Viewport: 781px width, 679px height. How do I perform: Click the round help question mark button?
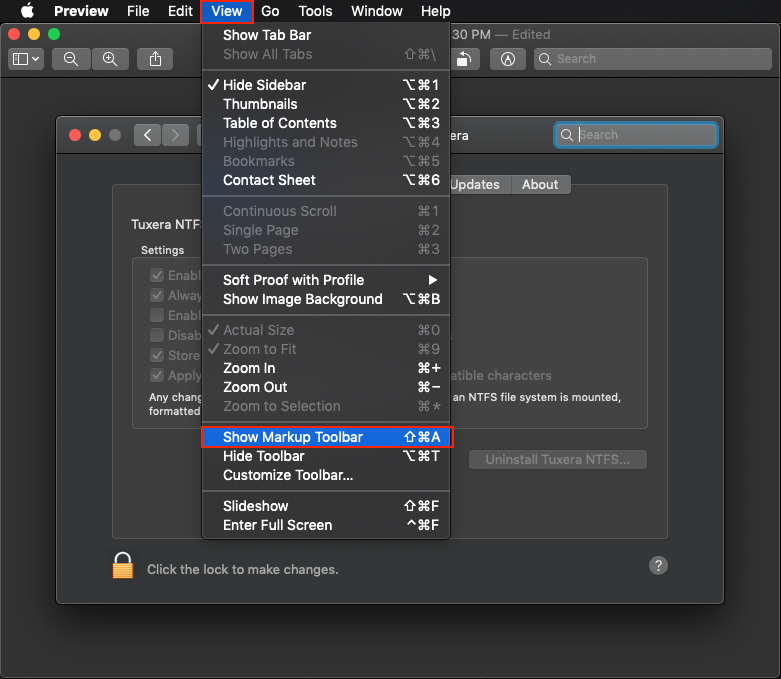pyautogui.click(x=658, y=565)
